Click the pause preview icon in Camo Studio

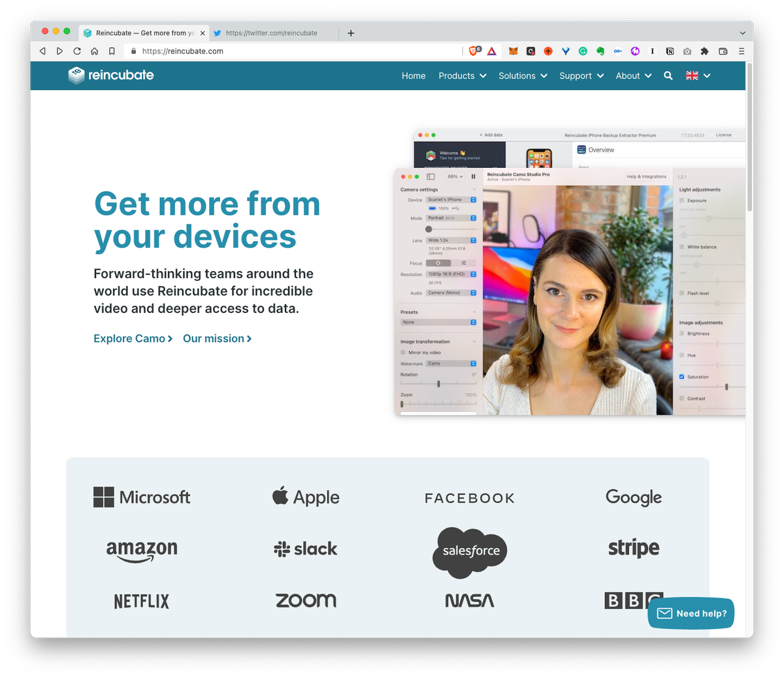[473, 177]
